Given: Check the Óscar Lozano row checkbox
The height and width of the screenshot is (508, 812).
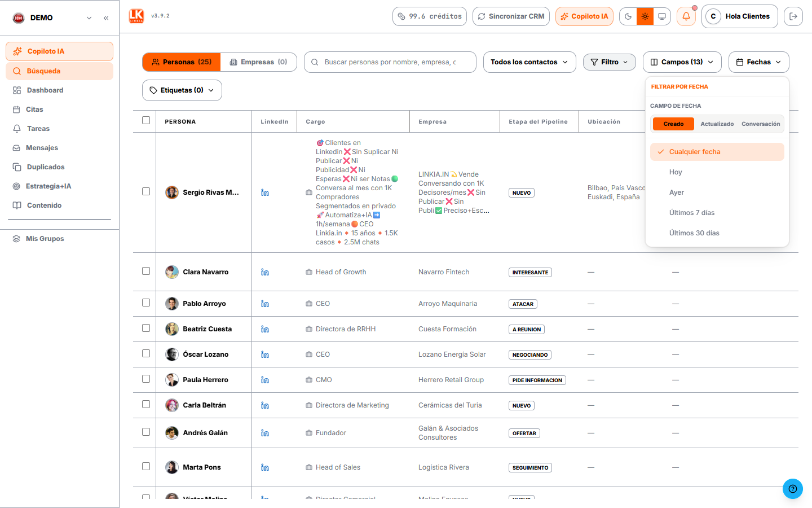Looking at the screenshot, I should 146,353.
